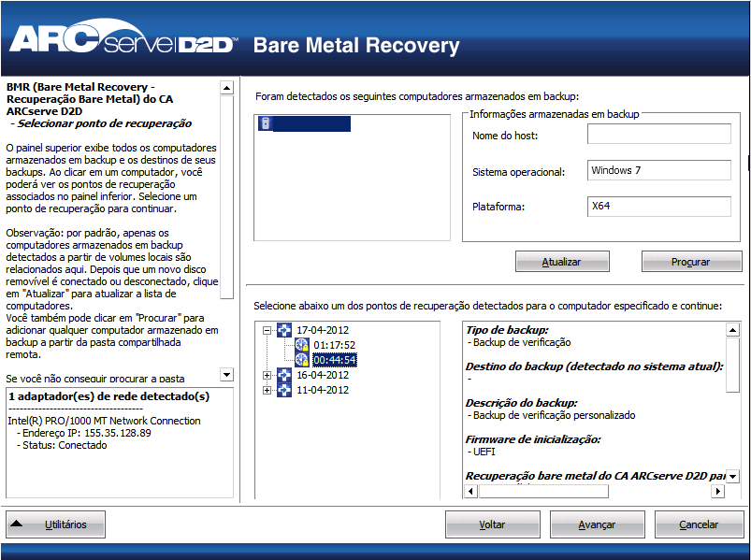Click Procurar to browse for a backup
This screenshot has height=560, width=751.
point(691,261)
